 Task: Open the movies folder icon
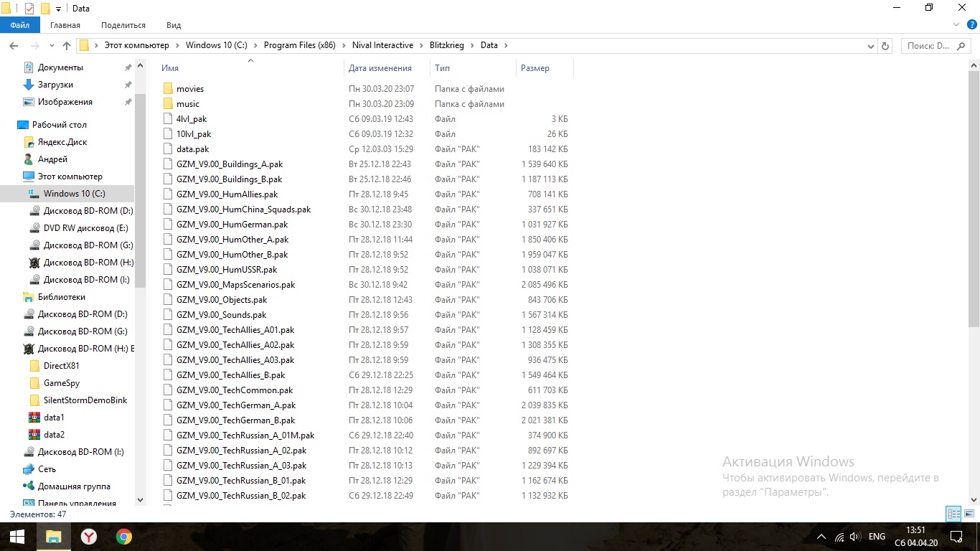pos(168,89)
